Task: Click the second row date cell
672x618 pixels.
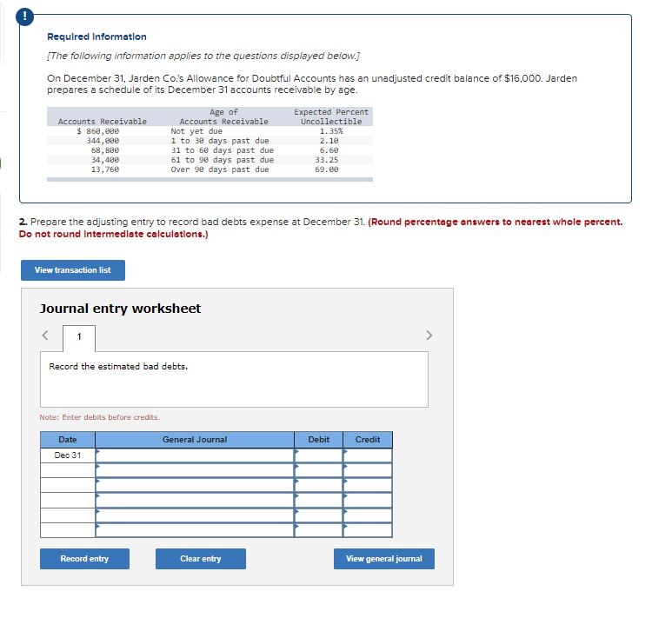Action: click(68, 470)
